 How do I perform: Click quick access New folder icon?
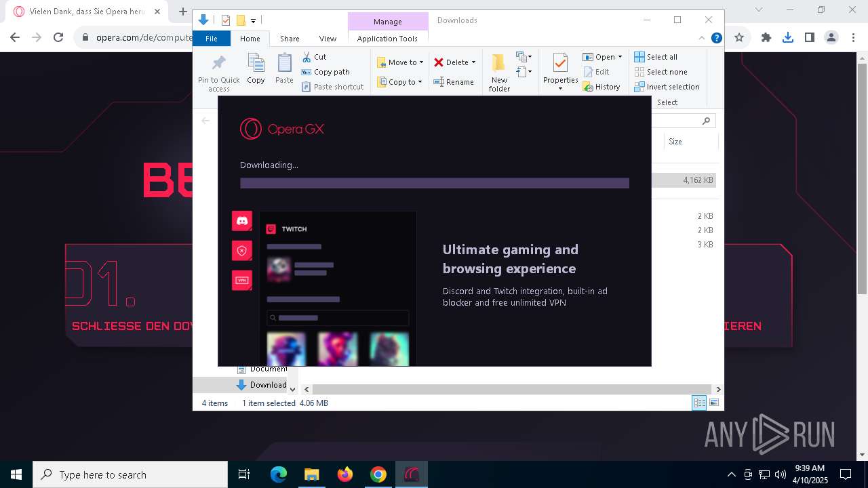240,20
